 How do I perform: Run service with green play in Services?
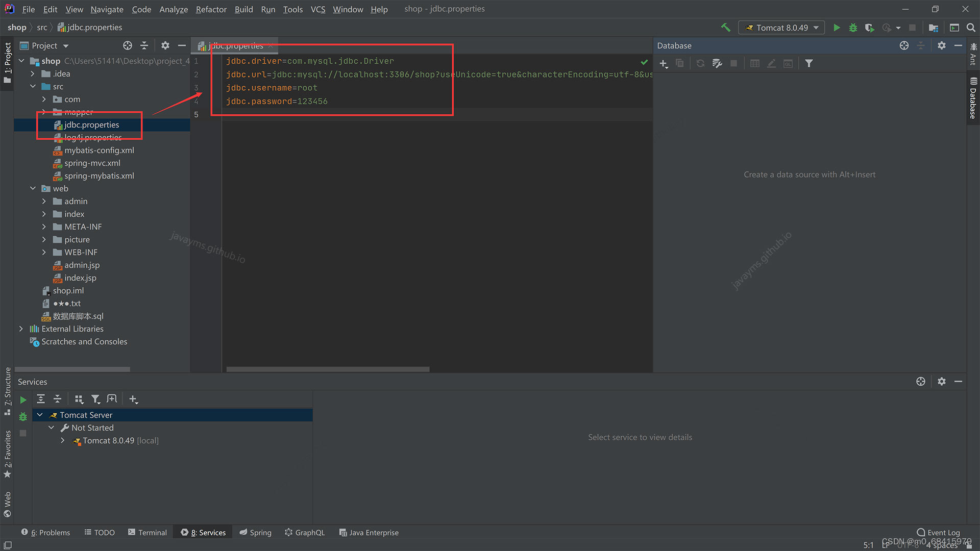coord(23,400)
